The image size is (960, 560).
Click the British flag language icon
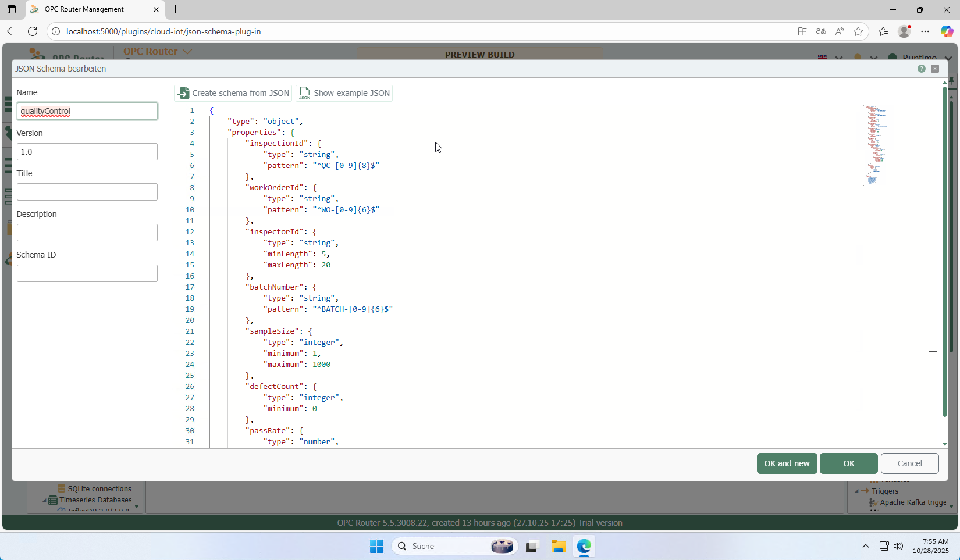822,58
